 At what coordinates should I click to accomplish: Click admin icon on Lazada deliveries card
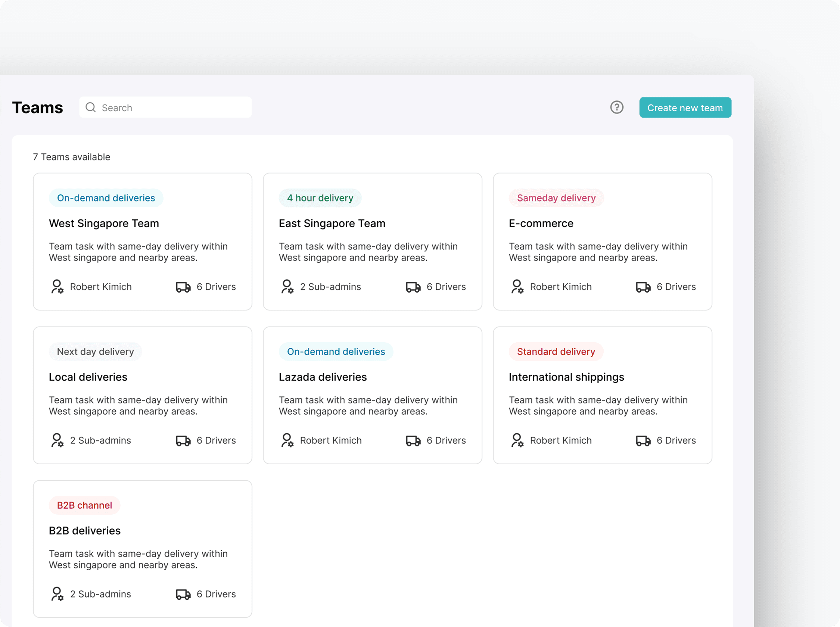(287, 440)
